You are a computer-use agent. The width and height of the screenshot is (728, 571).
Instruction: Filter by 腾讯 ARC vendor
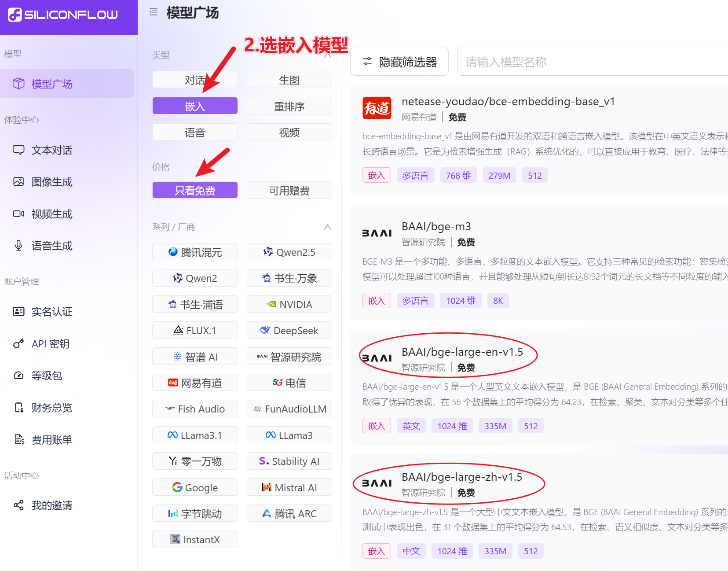click(289, 513)
